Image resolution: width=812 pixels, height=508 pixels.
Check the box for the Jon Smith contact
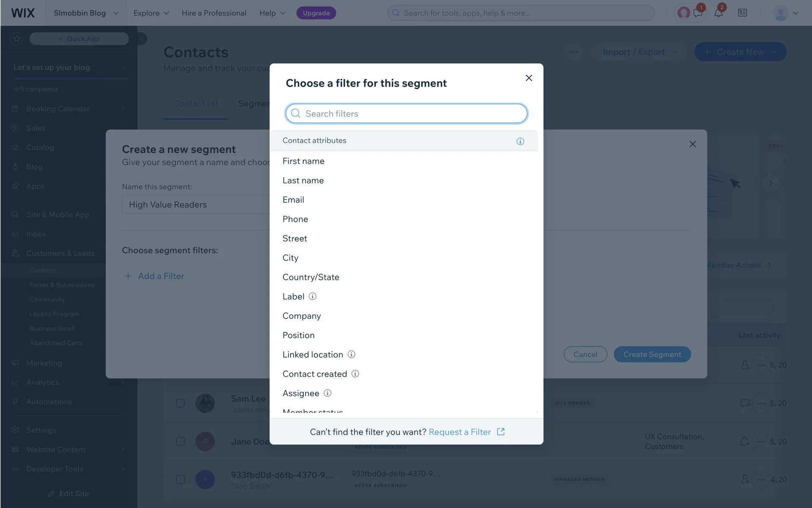(181, 480)
